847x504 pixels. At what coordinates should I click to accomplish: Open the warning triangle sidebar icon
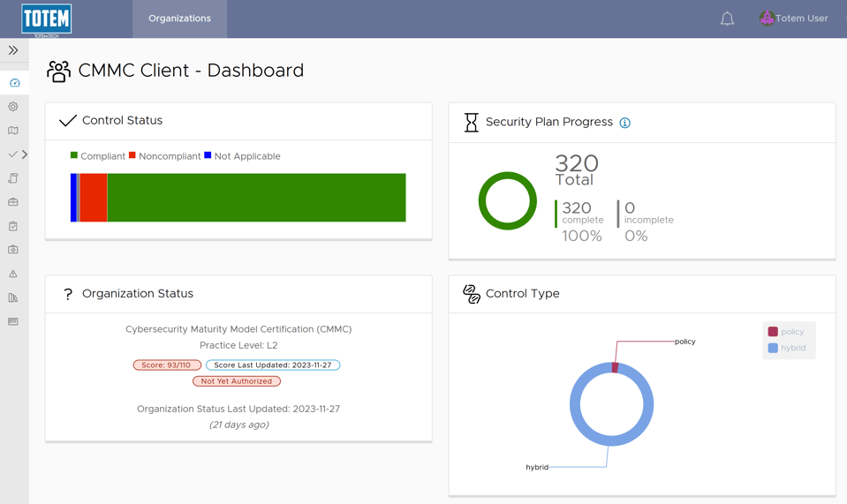[13, 274]
